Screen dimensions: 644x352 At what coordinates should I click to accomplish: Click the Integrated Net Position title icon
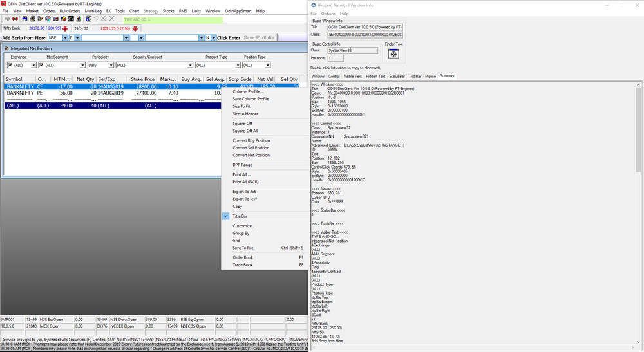pyautogui.click(x=6, y=48)
